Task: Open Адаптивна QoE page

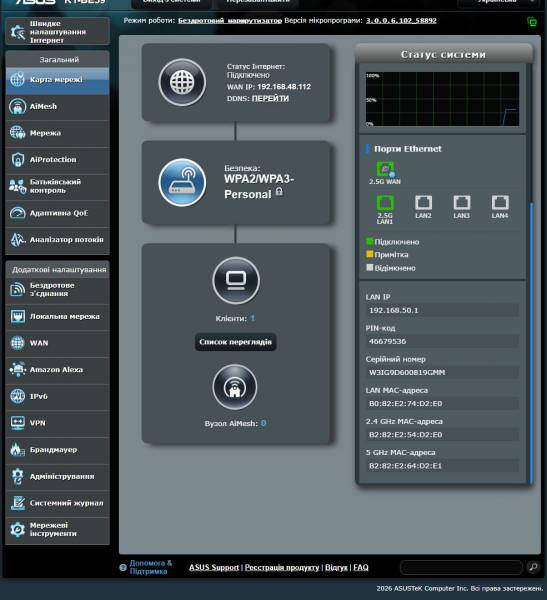Action: click(x=58, y=213)
